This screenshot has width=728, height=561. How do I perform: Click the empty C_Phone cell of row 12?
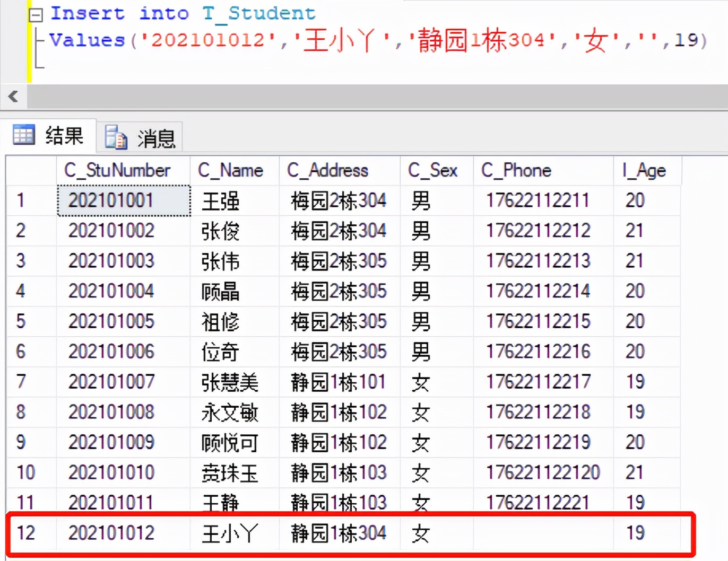[x=541, y=533]
